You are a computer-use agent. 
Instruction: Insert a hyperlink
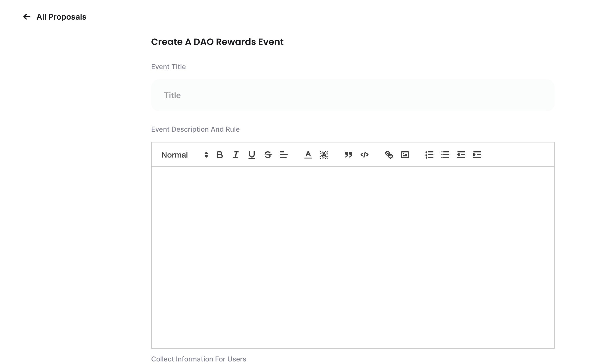(x=389, y=155)
